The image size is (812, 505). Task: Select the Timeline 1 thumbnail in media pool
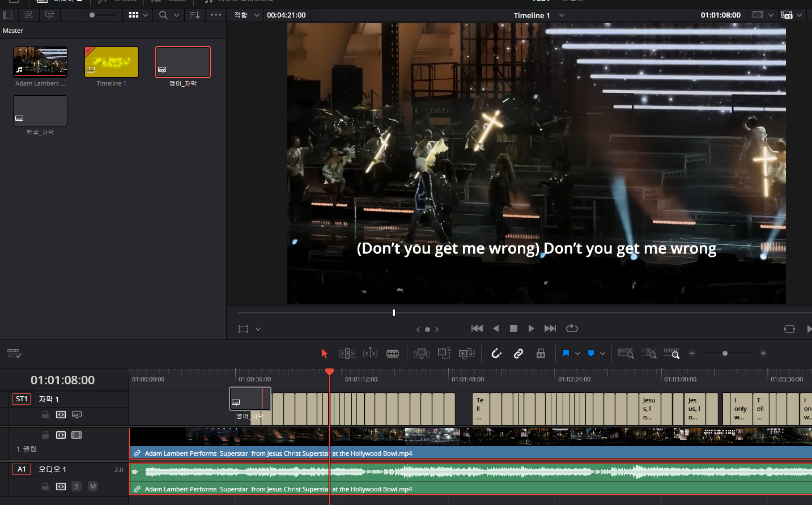coord(112,62)
